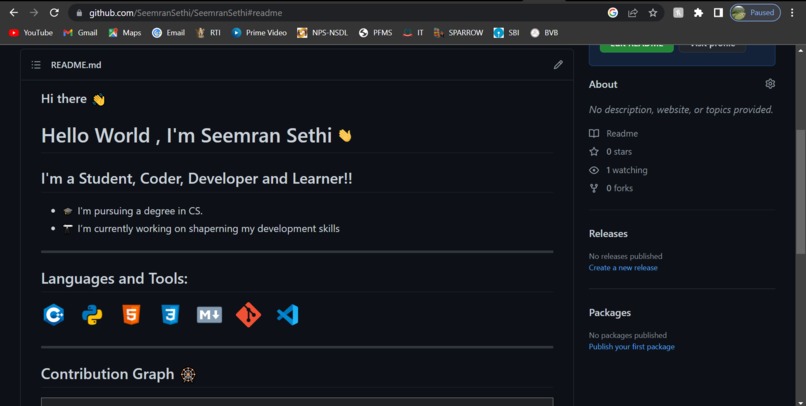The height and width of the screenshot is (406, 806).
Task: Open the Gmail bookmark
Action: click(80, 32)
